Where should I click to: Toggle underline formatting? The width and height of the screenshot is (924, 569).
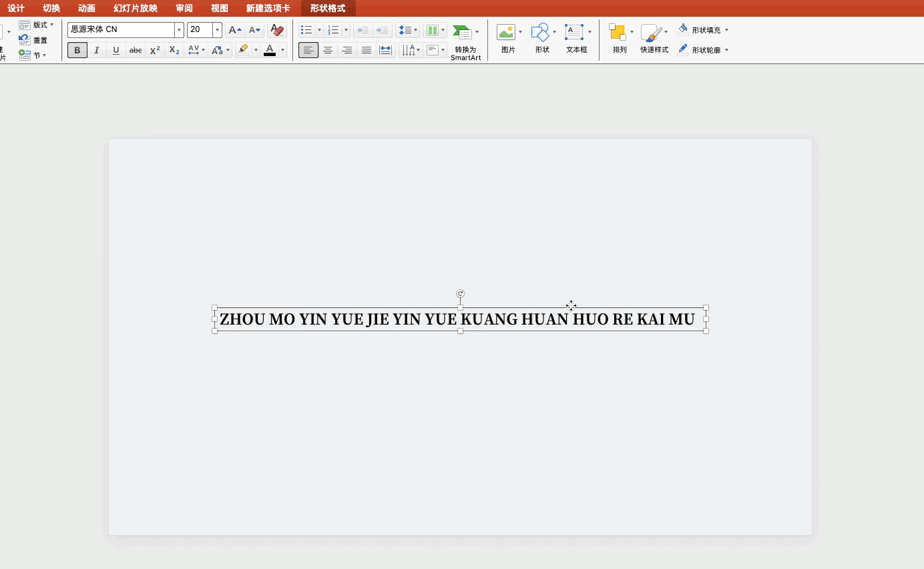[x=116, y=50]
